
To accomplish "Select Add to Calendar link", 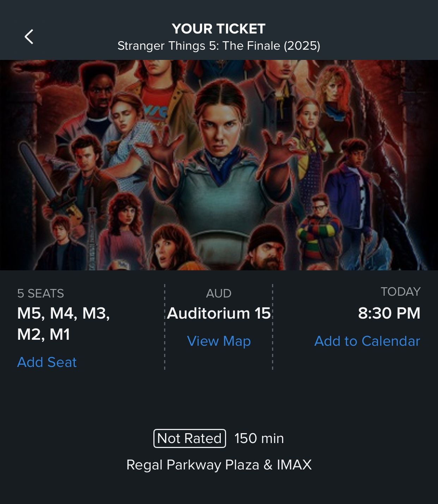I will (367, 341).
